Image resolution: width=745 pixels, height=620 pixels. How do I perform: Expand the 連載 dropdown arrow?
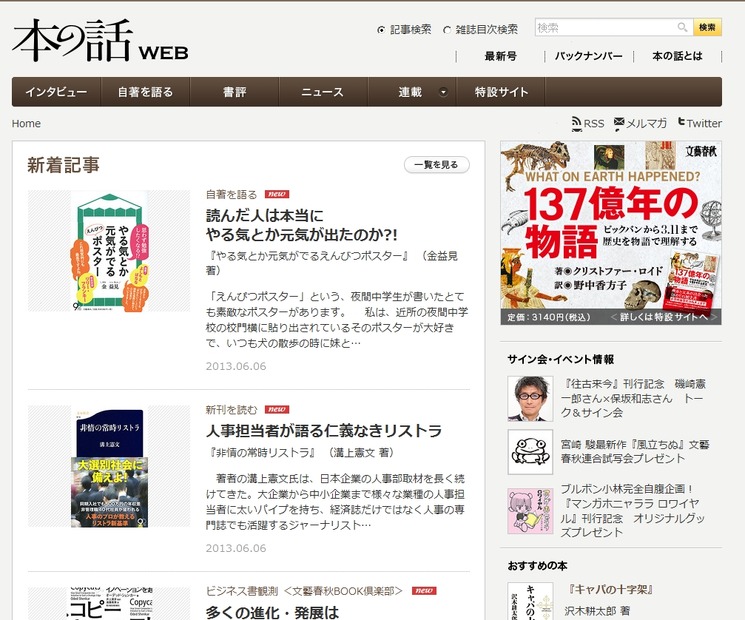(x=443, y=92)
